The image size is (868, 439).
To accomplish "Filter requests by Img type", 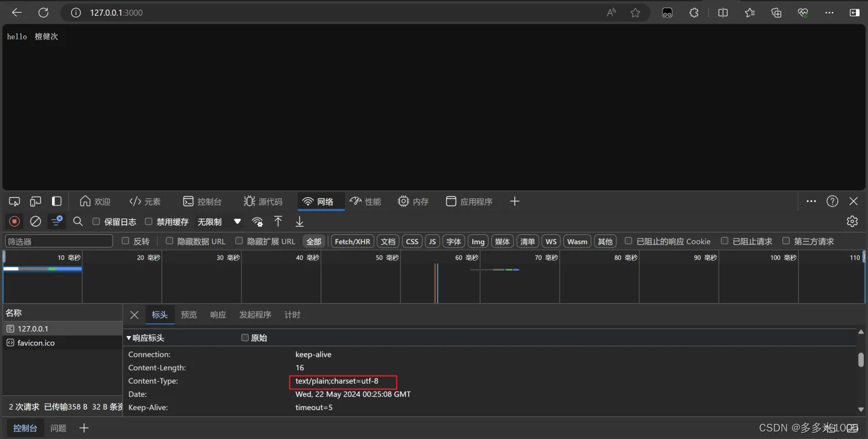I will click(478, 241).
